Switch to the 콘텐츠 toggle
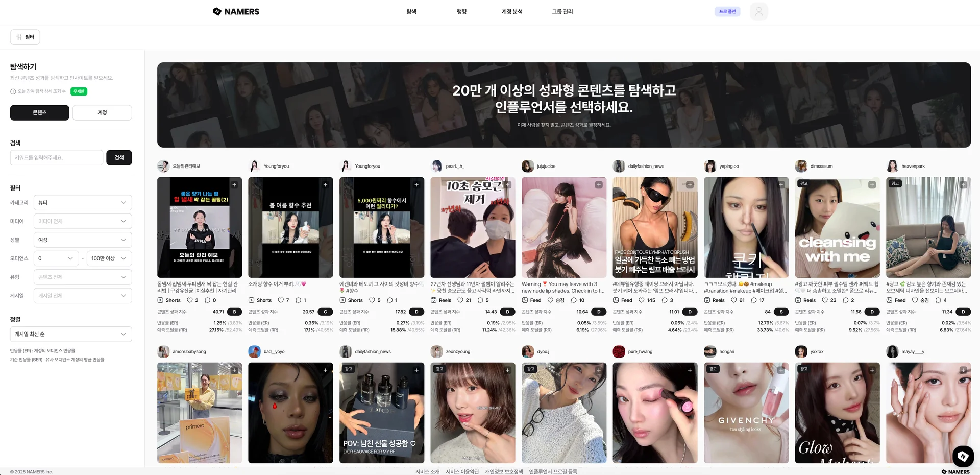This screenshot has height=475, width=980. 40,112
